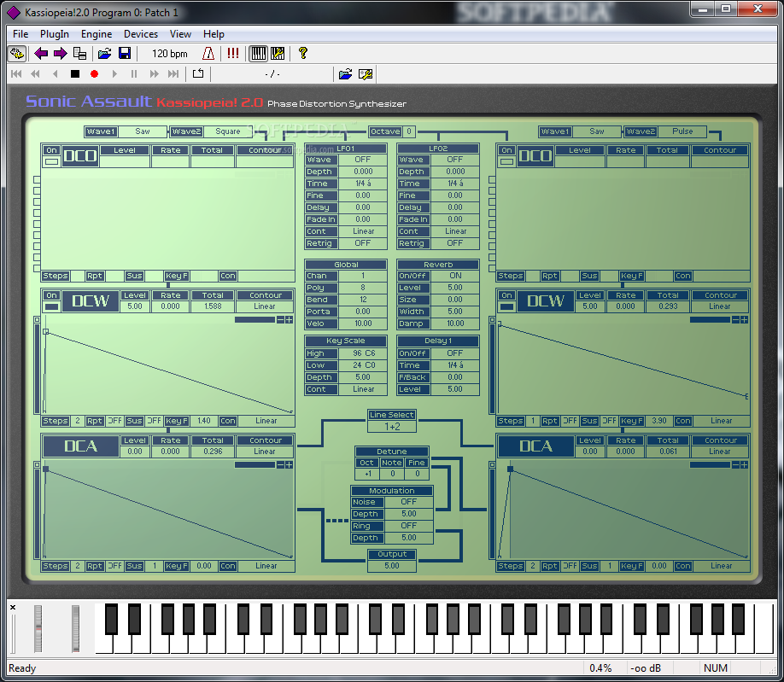The image size is (784, 682).
Task: Open the File menu
Action: tap(20, 34)
